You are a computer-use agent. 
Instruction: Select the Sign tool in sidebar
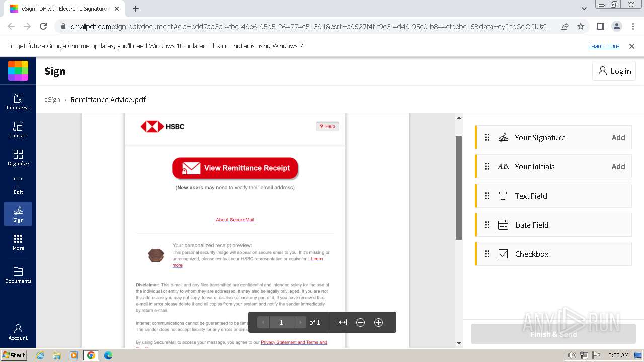coord(18,214)
